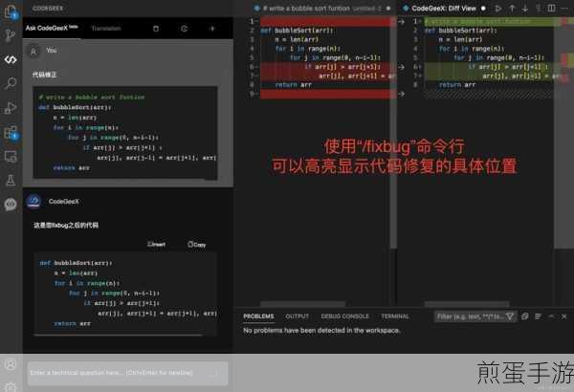Screen dimensions: 574x392
Task: Click unsaved dot on Diff View tab
Action: click(x=483, y=8)
